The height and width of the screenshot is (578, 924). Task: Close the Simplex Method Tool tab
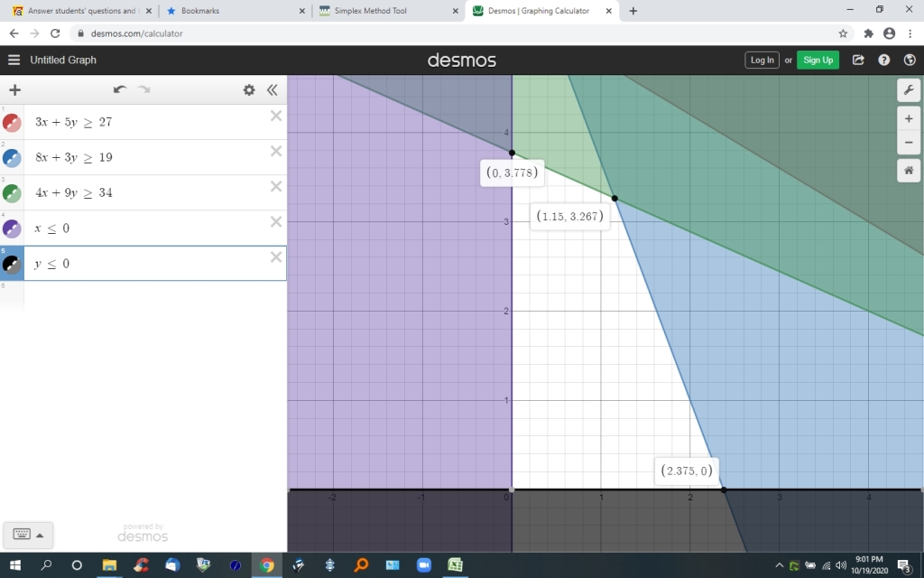455,11
